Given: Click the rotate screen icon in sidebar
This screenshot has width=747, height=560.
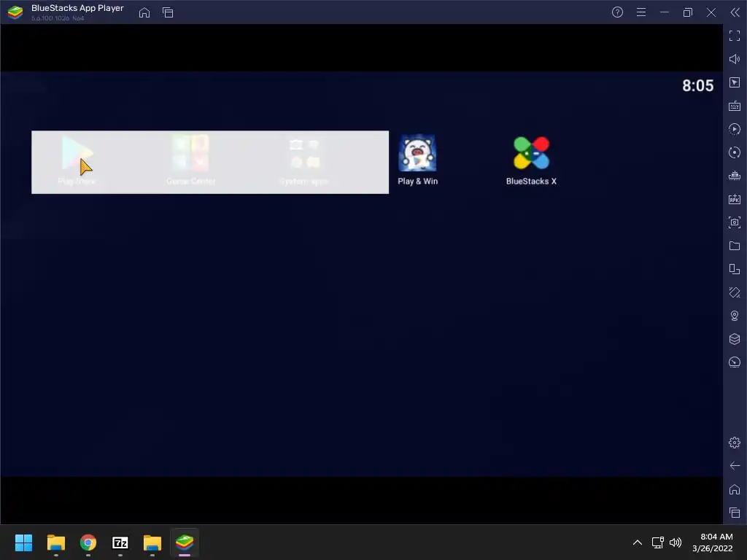Looking at the screenshot, I should (x=735, y=269).
